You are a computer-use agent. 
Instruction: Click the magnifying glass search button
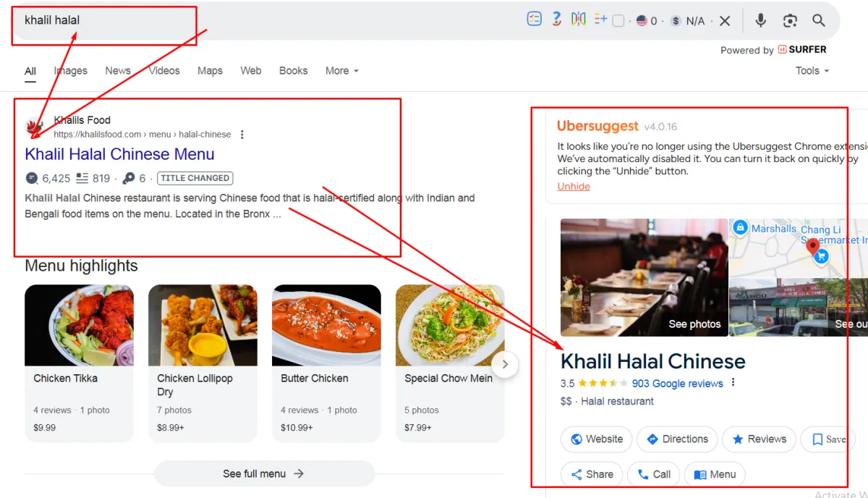(819, 20)
